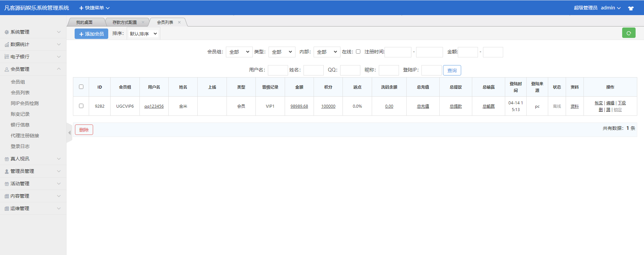Open the username link qq123456
This screenshot has width=644, height=255.
[154, 106]
